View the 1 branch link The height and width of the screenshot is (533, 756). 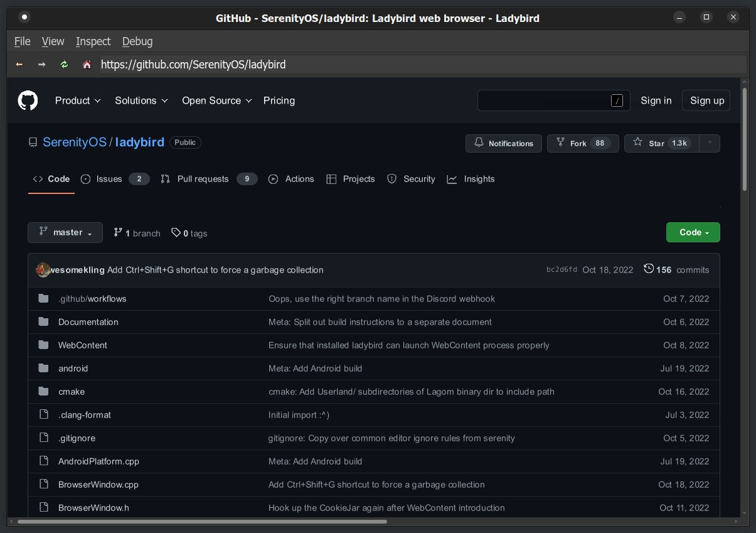tap(137, 233)
